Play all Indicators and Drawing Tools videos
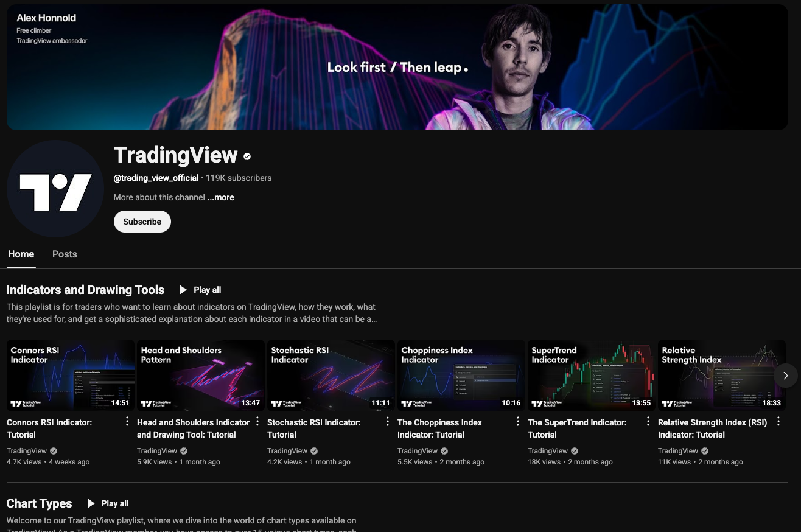This screenshot has width=801, height=532. pos(200,290)
